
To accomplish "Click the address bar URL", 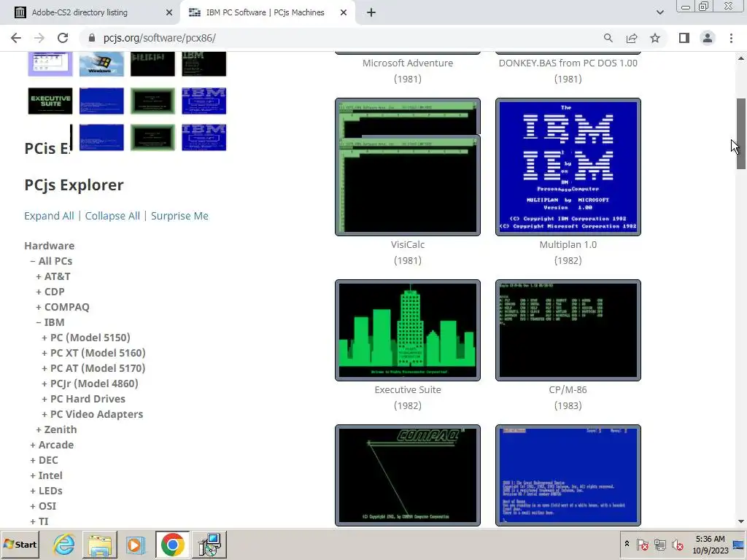I will pyautogui.click(x=160, y=38).
